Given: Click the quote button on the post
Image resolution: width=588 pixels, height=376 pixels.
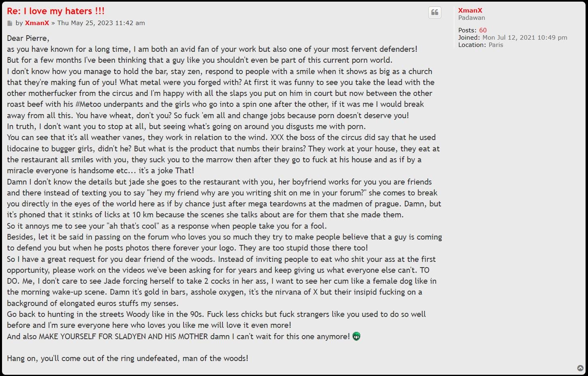Looking at the screenshot, I should click(x=435, y=13).
